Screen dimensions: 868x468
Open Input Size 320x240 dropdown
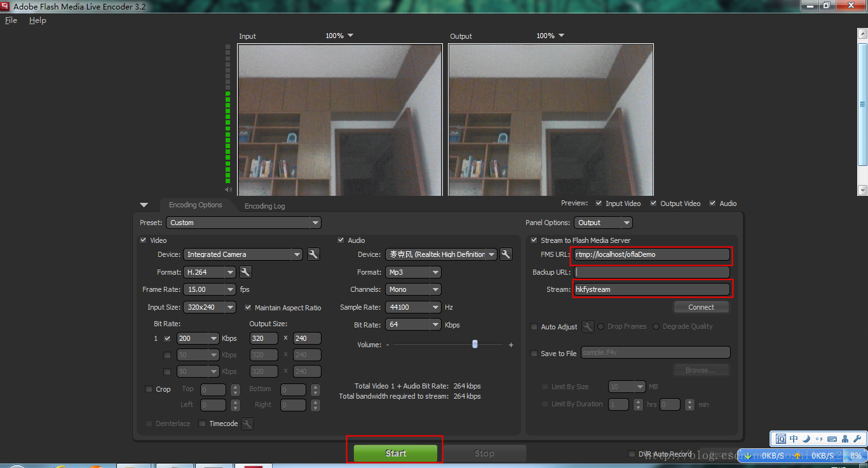coord(210,307)
